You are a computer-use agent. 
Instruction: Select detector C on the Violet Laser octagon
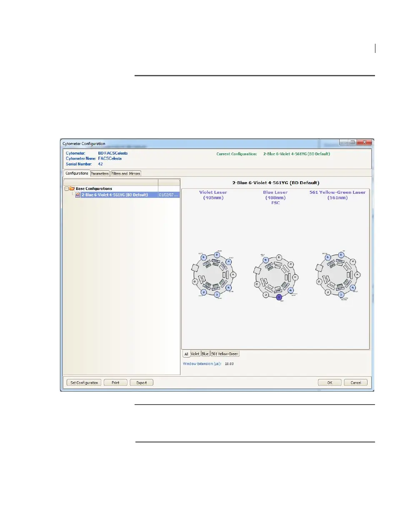point(217,295)
